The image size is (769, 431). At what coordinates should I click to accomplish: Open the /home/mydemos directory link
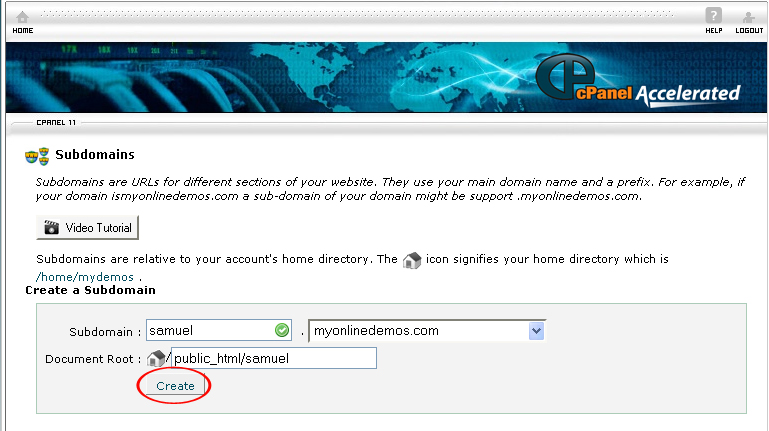click(x=85, y=277)
